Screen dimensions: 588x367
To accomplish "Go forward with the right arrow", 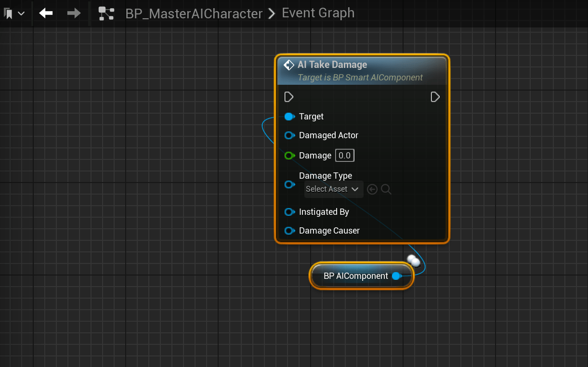I will 74,13.
